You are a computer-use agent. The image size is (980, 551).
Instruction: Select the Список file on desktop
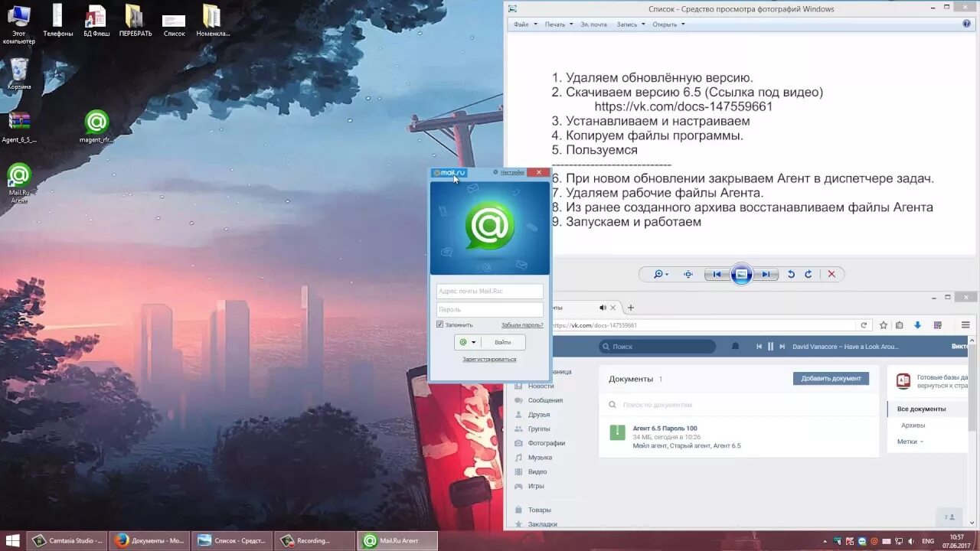(x=174, y=23)
